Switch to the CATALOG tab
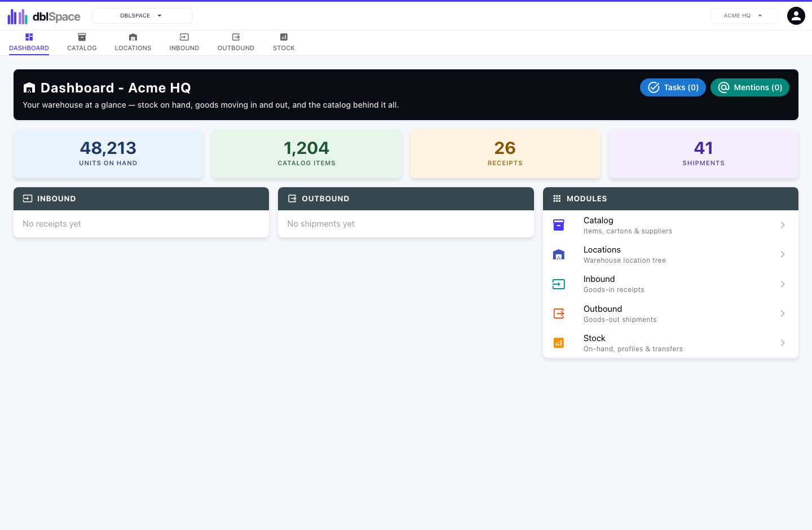This screenshot has width=812, height=530. pos(82,43)
